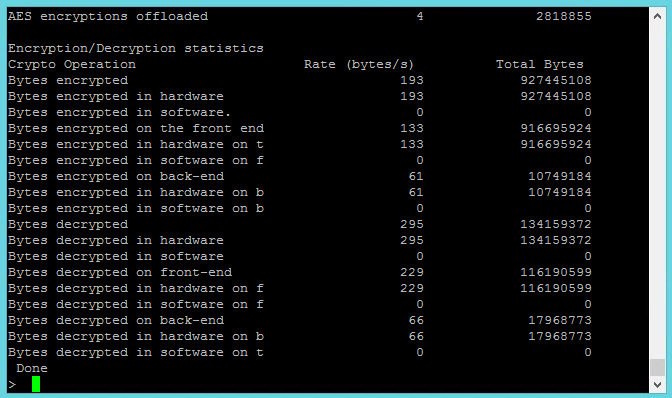The image size is (672, 398).
Task: Click the value 4 in the AES encryptions row
Action: [x=420, y=16]
